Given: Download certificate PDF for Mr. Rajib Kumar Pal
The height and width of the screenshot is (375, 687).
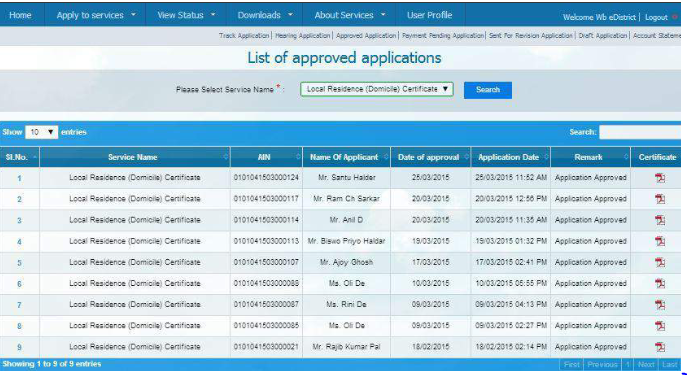Looking at the screenshot, I should pyautogui.click(x=660, y=347).
